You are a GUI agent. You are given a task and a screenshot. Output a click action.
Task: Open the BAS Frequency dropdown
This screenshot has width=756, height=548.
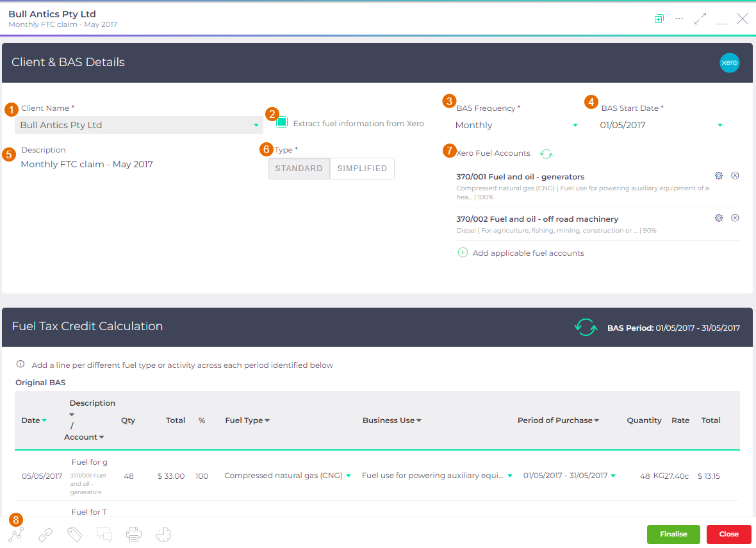[x=516, y=125]
